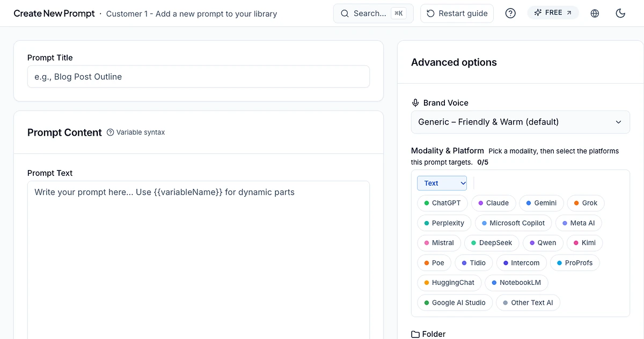Viewport: 644px width, 339px height.
Task: Select the ChatGPT platform chip
Action: 442,203
